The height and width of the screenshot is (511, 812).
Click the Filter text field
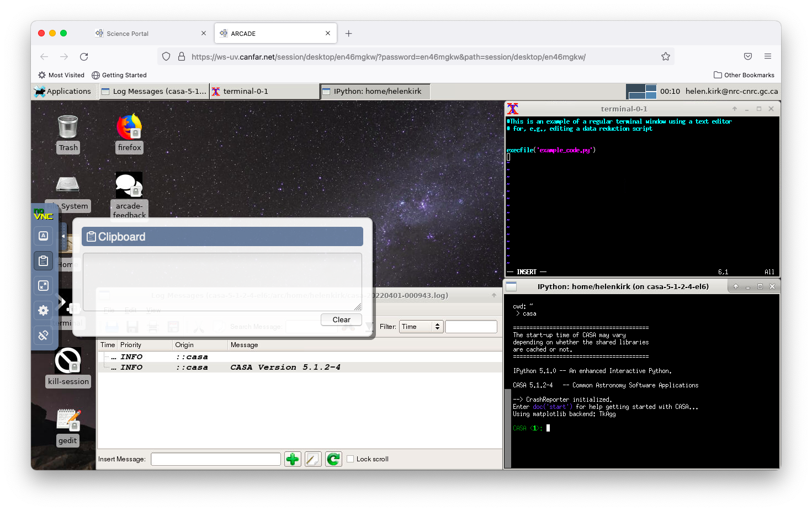(x=471, y=327)
